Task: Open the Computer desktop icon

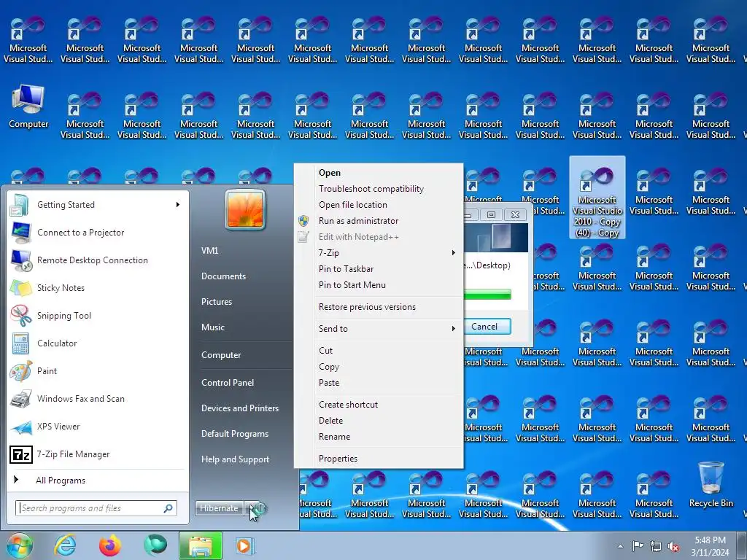Action: pos(28,106)
